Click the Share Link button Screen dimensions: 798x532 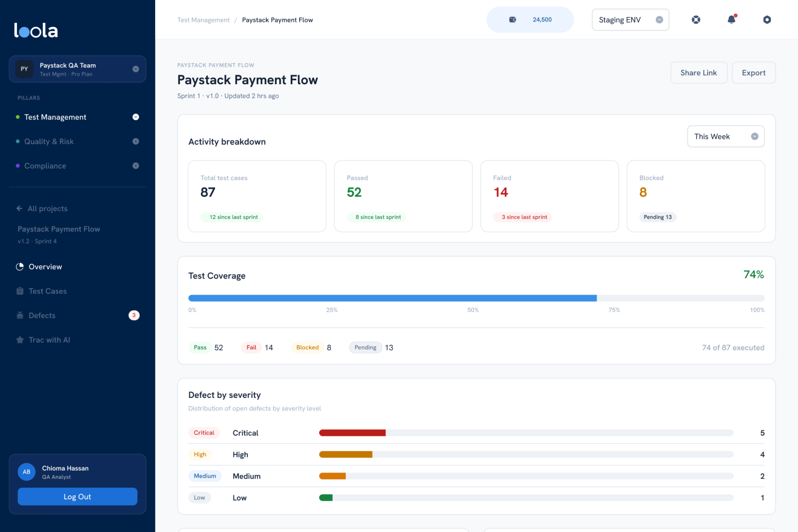tap(699, 73)
